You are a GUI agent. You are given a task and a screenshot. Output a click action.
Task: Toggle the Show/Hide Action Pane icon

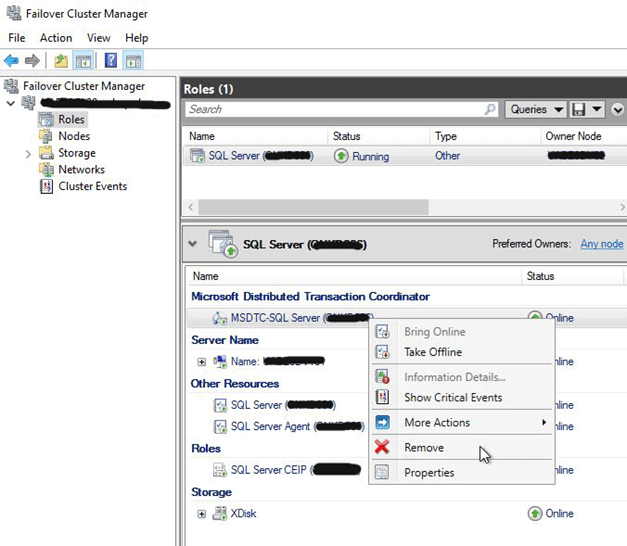point(134,61)
